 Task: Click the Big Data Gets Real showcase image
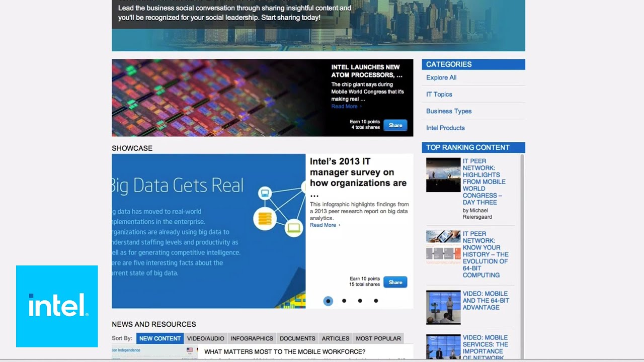(x=208, y=231)
